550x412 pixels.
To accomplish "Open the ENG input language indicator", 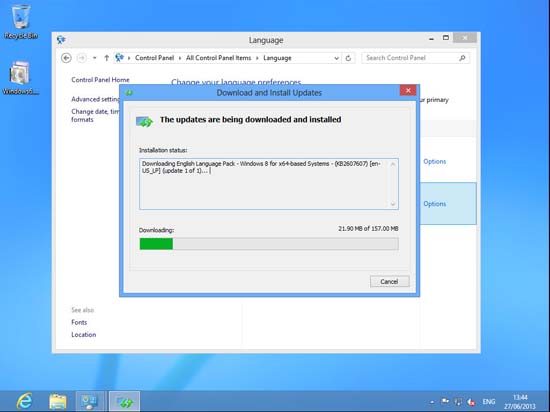I will [489, 402].
